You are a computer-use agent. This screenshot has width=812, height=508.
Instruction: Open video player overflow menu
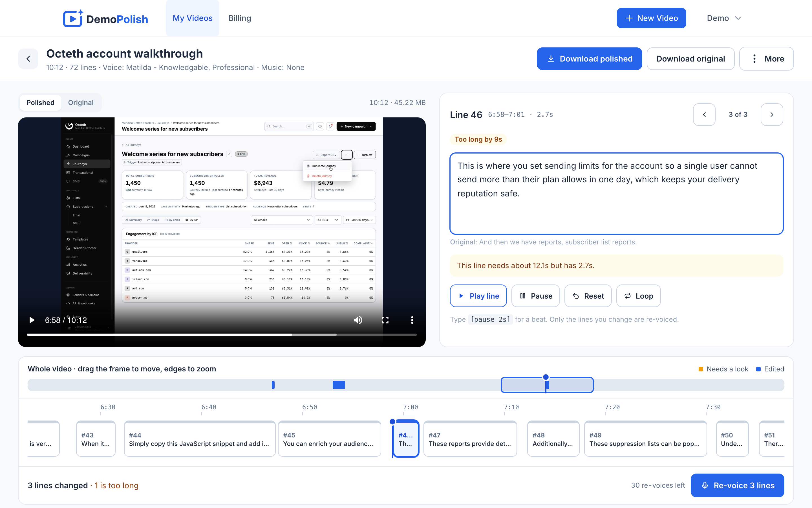[x=412, y=320]
